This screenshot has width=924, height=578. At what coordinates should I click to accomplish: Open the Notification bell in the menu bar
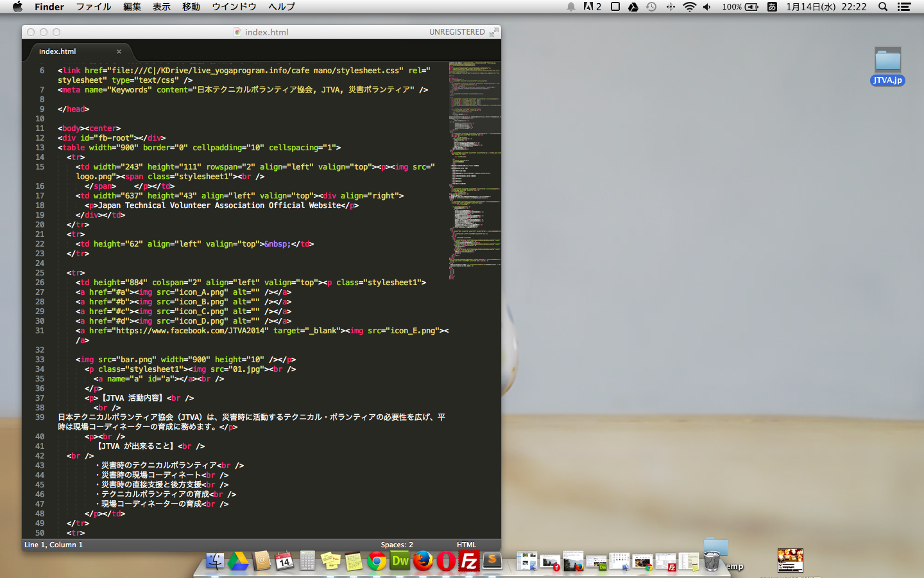click(x=570, y=6)
